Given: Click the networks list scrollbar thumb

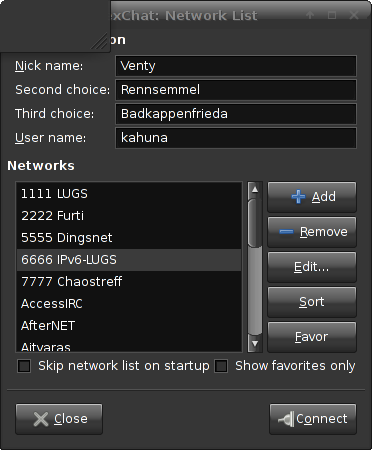Looking at the screenshot, I should [255, 223].
